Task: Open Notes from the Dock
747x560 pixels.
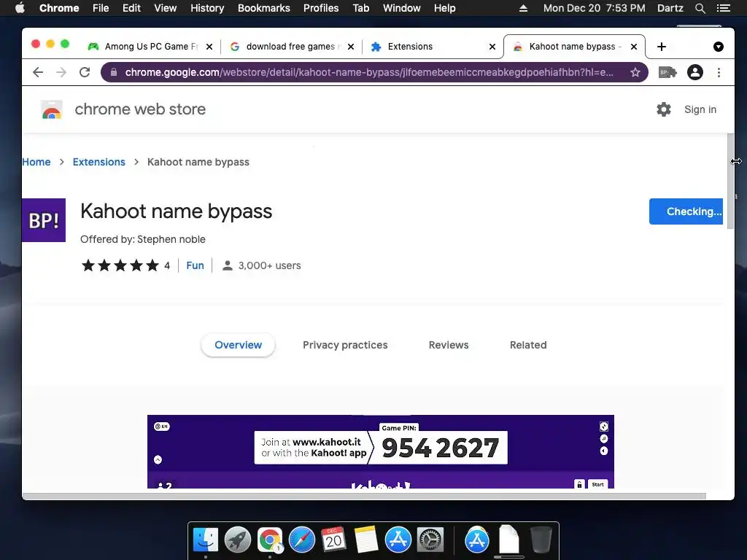Action: [366, 540]
